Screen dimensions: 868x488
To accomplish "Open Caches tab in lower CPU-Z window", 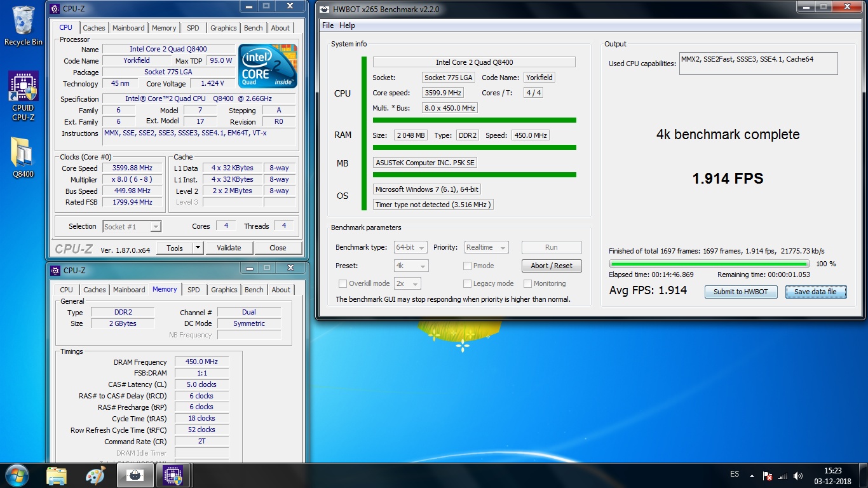I will click(95, 290).
